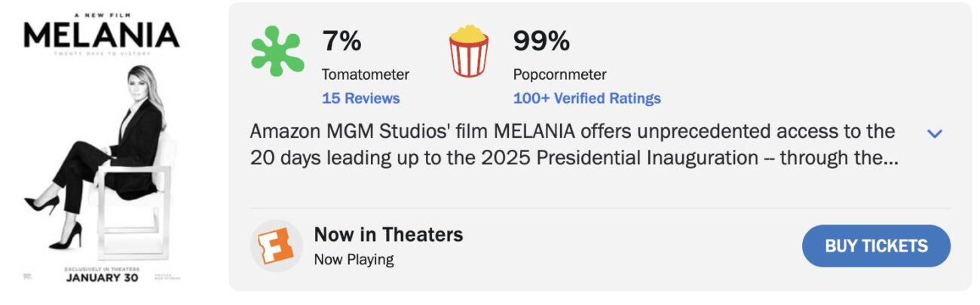Click the popcorn bucket Popcornmeter icon
Image resolution: width=980 pixels, height=305 pixels.
point(469,51)
